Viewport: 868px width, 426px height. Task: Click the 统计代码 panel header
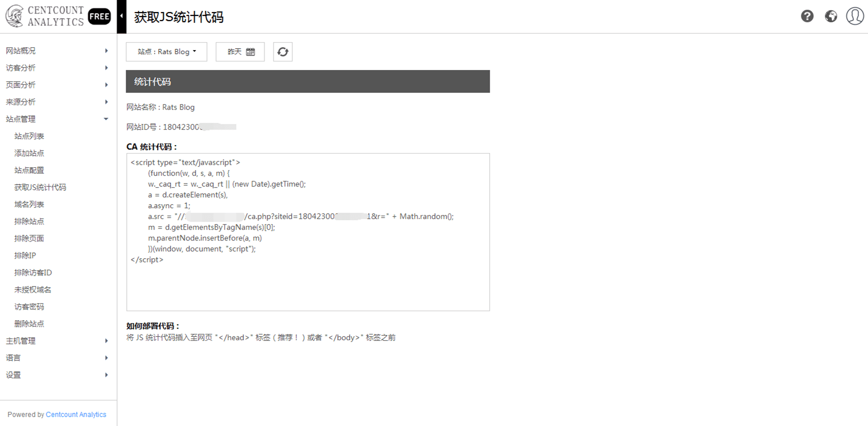click(308, 81)
